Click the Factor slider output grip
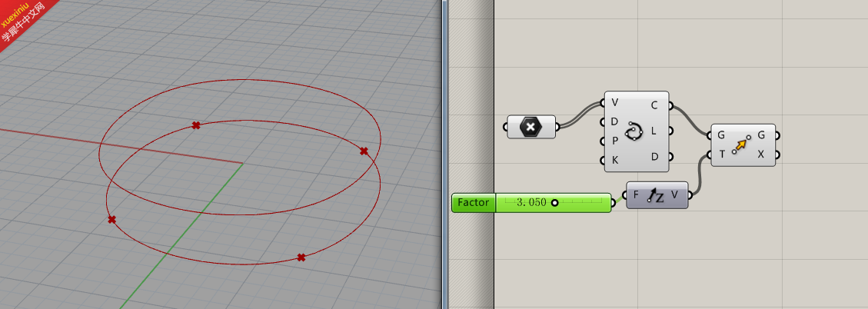 614,203
